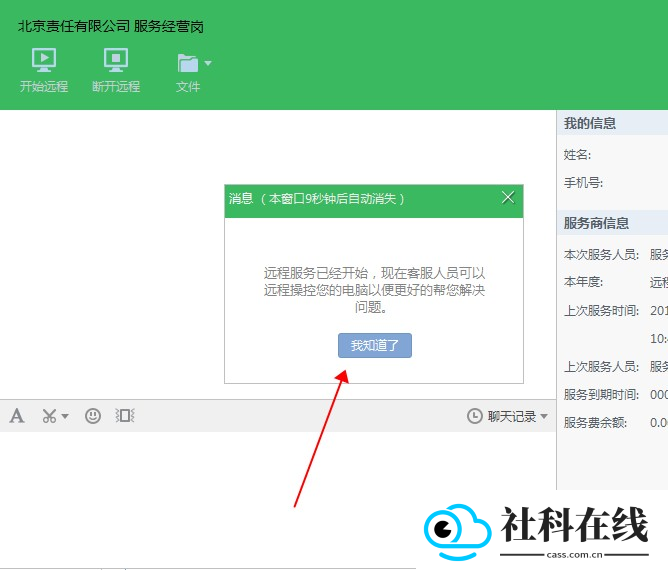Viewport: 668px width, 570px height.
Task: Open the font formatting A icon
Action: click(x=17, y=415)
